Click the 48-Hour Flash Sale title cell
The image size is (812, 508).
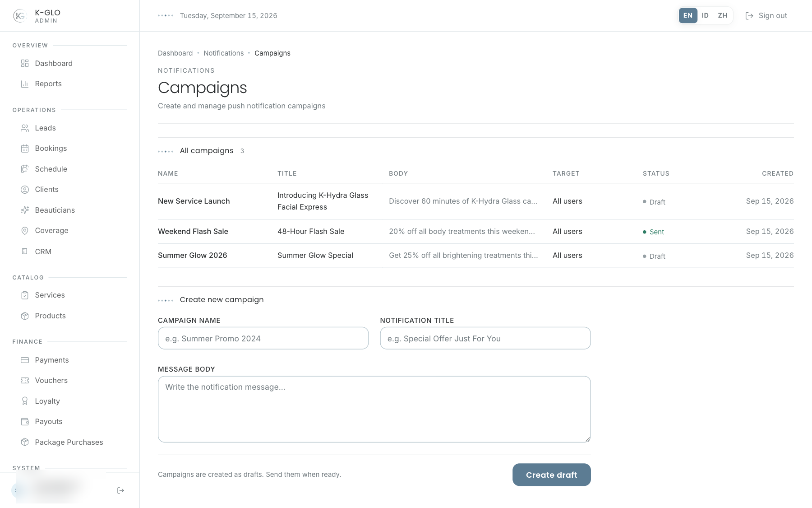pos(311,232)
